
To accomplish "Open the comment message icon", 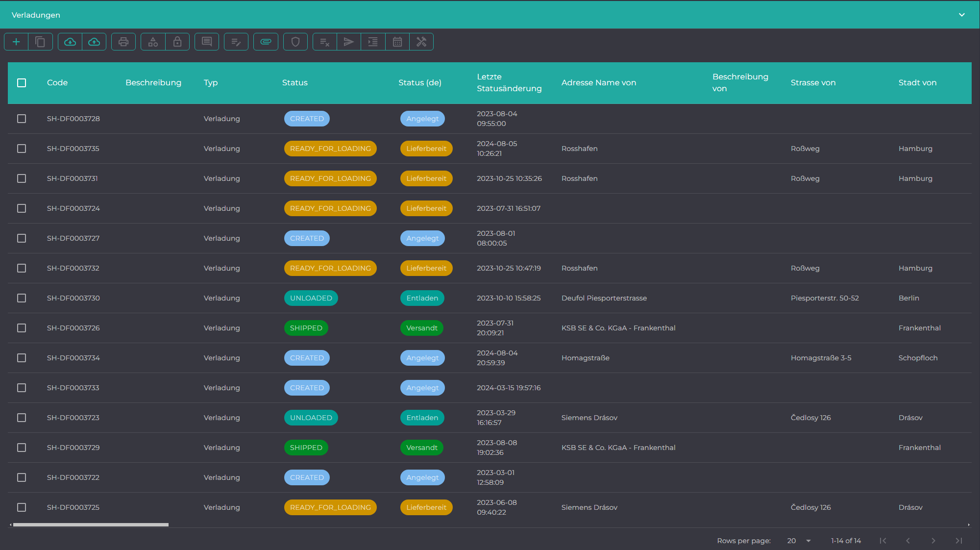I will (207, 42).
